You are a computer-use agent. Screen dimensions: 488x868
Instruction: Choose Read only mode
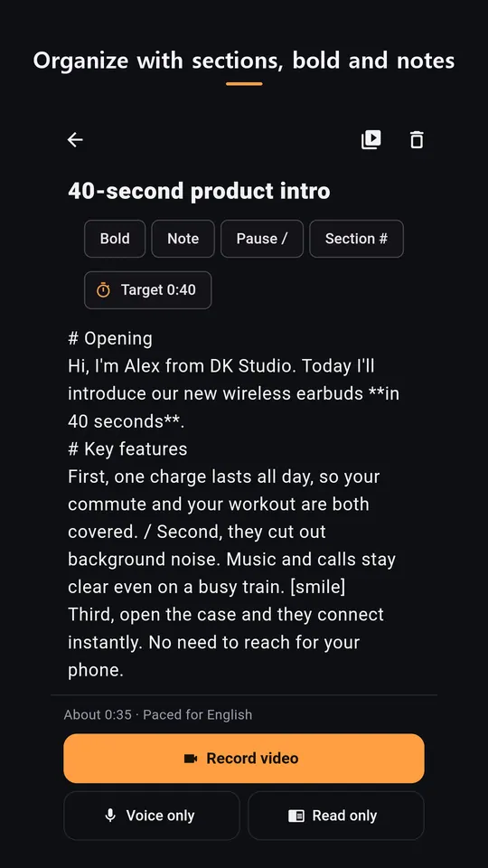336,816
